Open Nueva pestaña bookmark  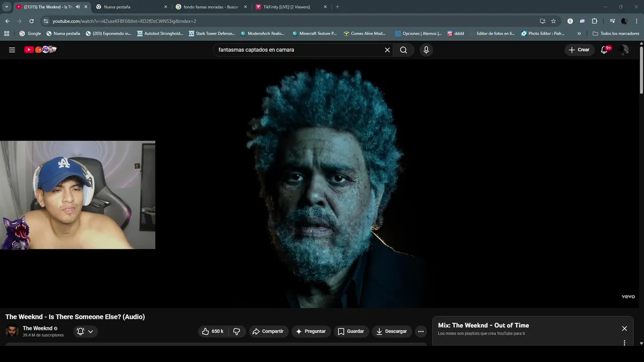pyautogui.click(x=63, y=34)
